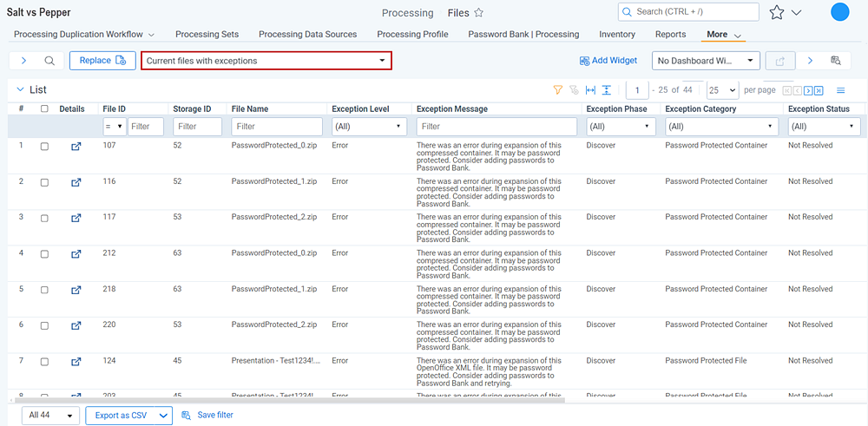The image size is (868, 426).
Task: Click the vertical row spacing icon
Action: 606,89
